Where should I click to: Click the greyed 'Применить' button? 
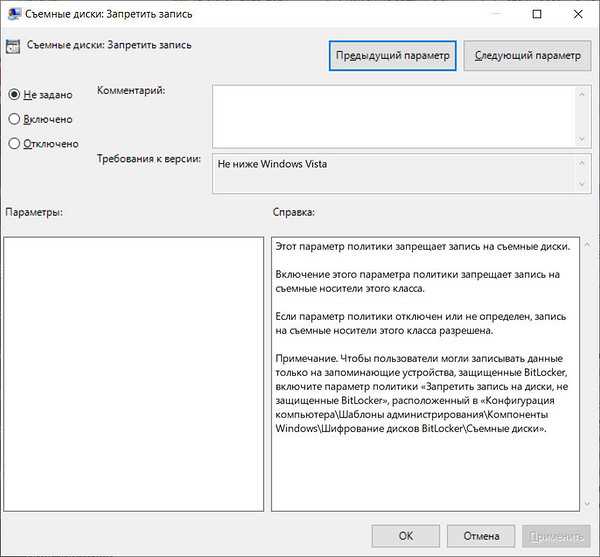click(x=556, y=536)
